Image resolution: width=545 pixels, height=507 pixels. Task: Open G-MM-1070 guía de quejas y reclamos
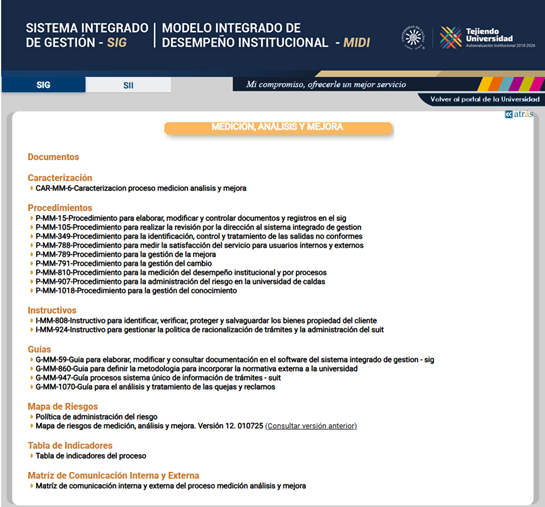(155, 387)
